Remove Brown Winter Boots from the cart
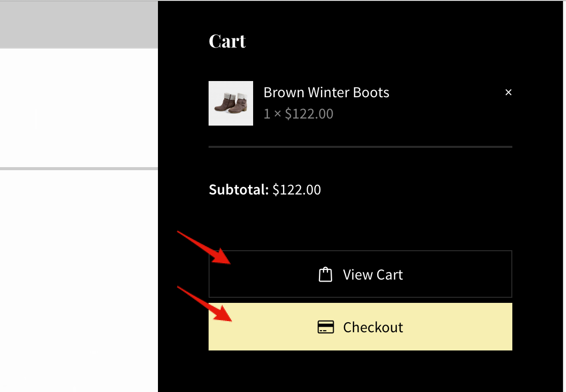The width and height of the screenshot is (566, 392). (x=508, y=92)
